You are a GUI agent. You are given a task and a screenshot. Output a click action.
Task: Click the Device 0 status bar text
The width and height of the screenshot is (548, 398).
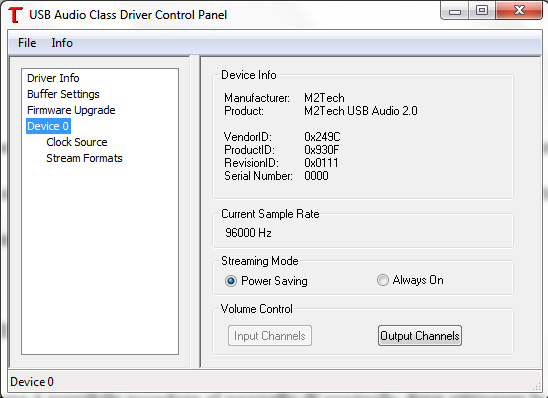(32, 382)
